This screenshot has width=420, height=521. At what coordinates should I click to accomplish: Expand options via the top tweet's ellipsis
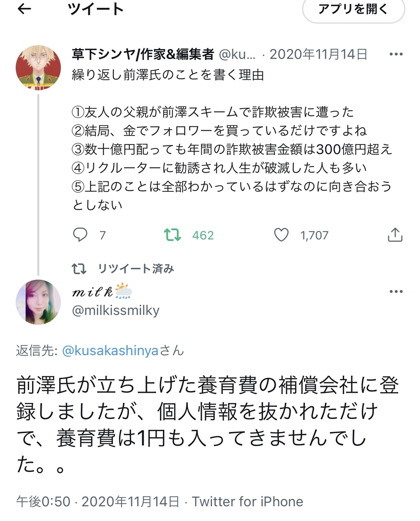click(x=395, y=53)
